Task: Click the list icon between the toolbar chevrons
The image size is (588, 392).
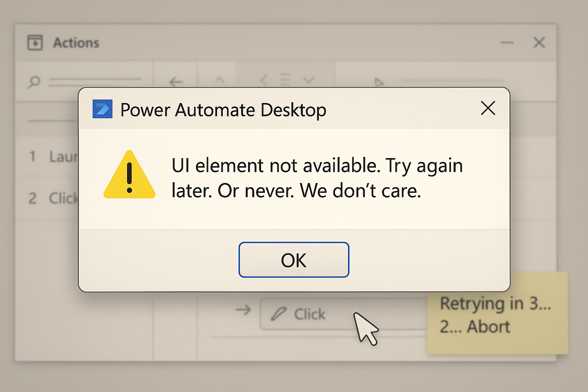Action: pos(285,79)
